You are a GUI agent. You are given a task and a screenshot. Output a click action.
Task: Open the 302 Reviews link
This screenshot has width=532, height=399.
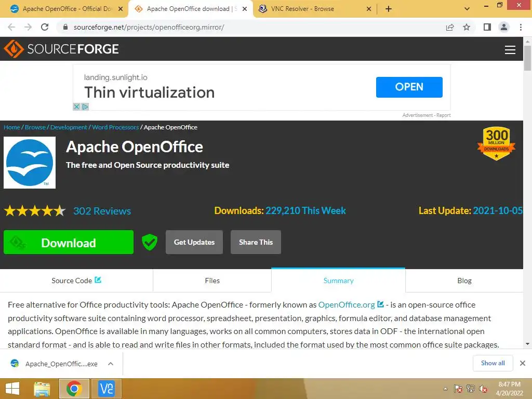(x=102, y=211)
